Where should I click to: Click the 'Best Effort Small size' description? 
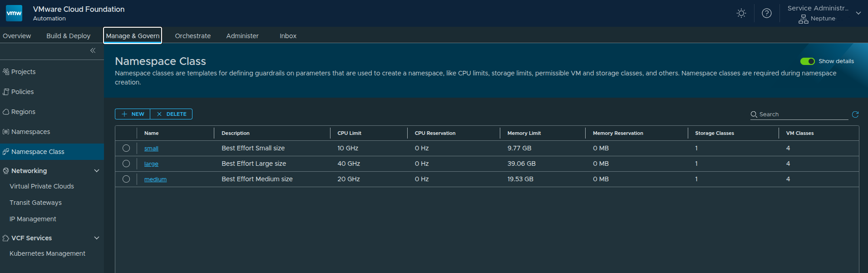click(253, 148)
